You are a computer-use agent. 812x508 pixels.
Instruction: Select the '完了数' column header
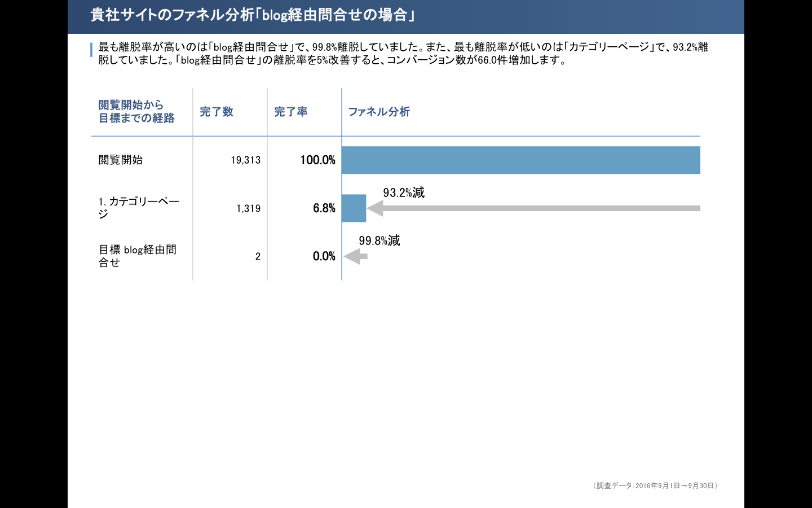click(x=217, y=112)
